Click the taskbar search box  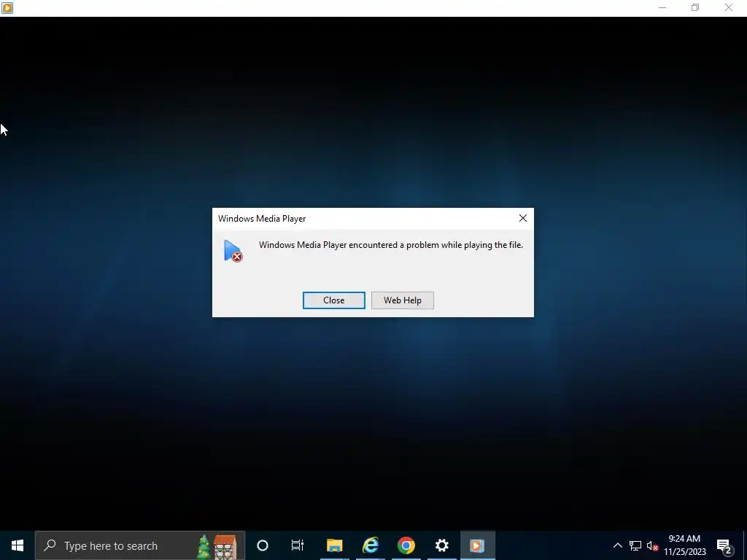point(140,545)
